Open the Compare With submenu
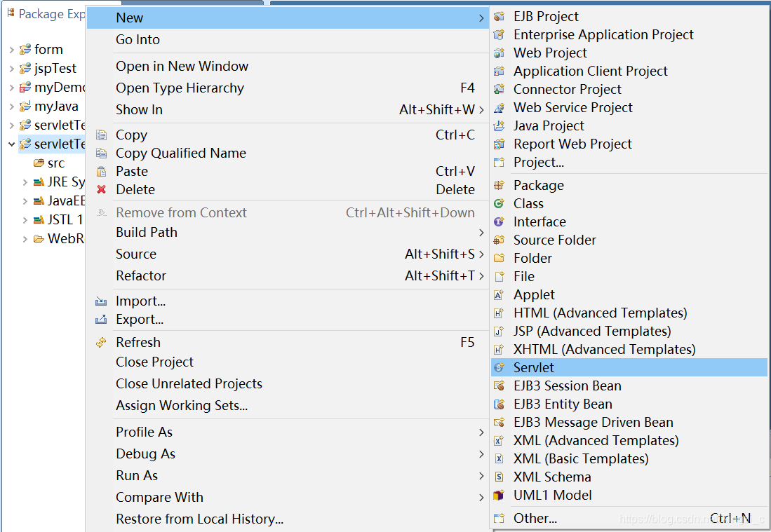 (288, 497)
